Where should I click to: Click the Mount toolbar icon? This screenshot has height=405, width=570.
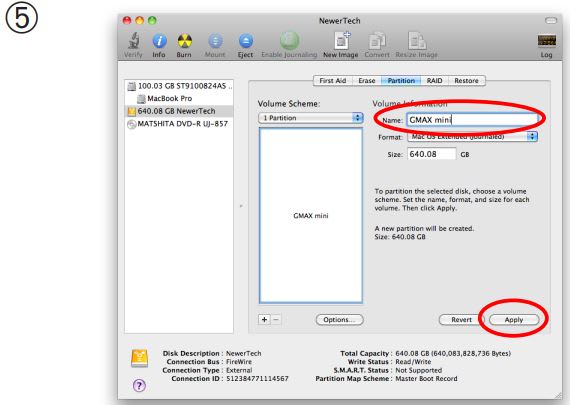tap(215, 45)
